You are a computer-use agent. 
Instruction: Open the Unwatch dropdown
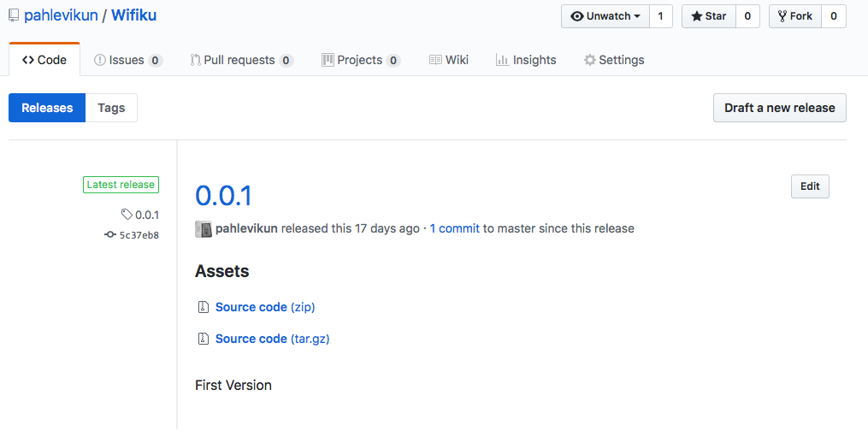(x=605, y=16)
